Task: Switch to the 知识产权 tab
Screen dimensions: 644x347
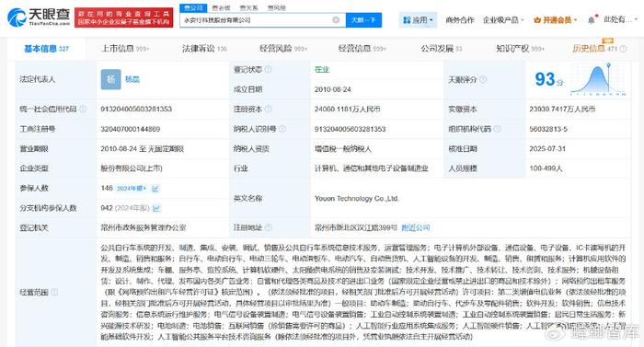Action: coord(520,49)
